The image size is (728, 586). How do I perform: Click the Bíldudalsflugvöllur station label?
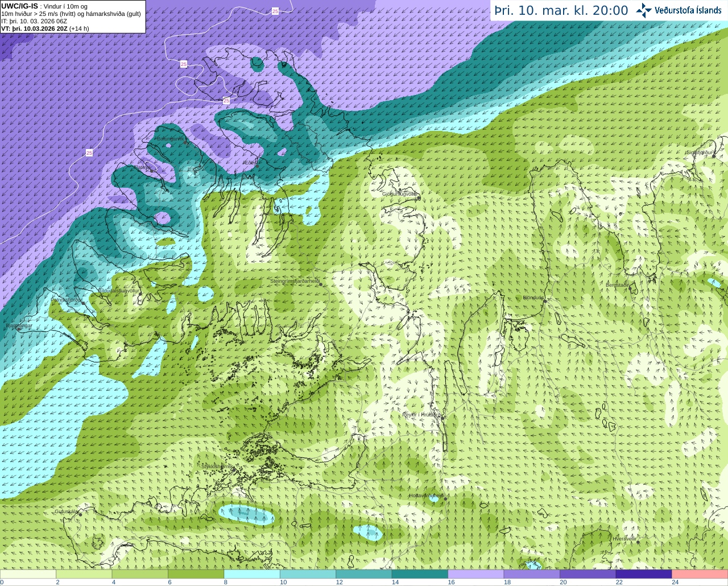119,290
